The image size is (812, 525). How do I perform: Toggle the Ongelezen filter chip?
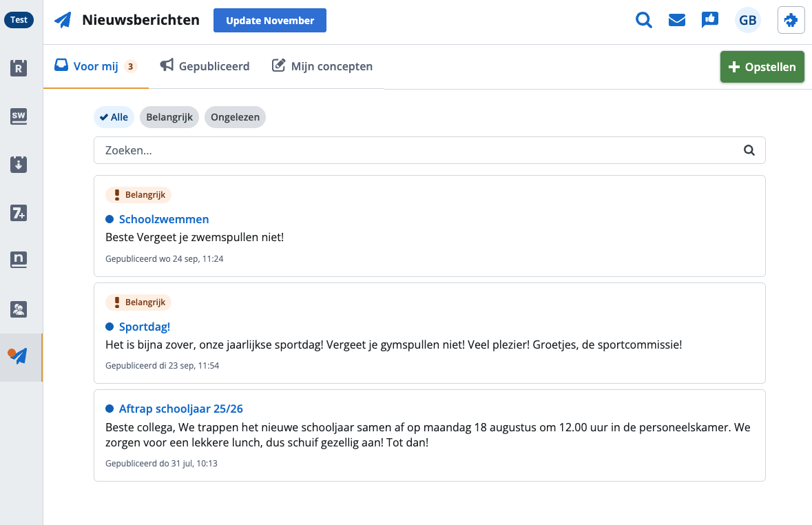tap(235, 117)
